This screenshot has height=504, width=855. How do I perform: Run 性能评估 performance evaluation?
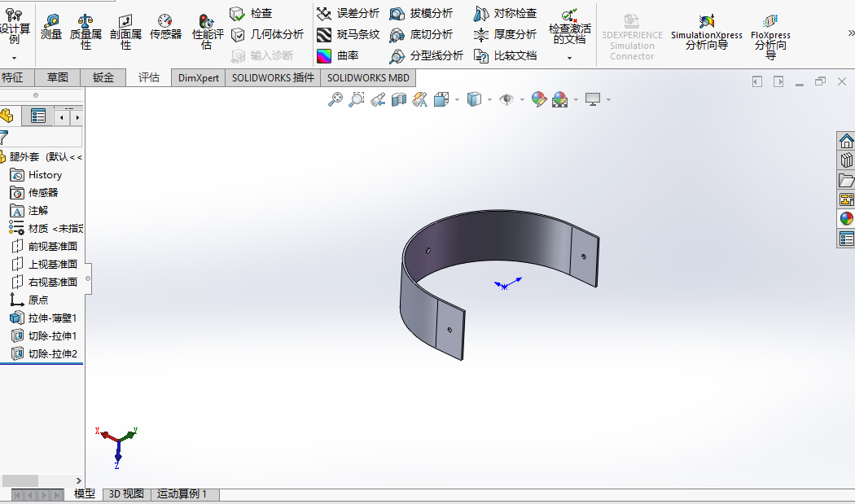(x=208, y=32)
